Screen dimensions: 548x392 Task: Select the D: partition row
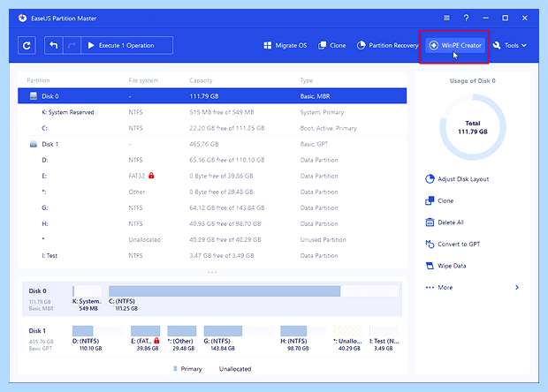pyautogui.click(x=212, y=160)
